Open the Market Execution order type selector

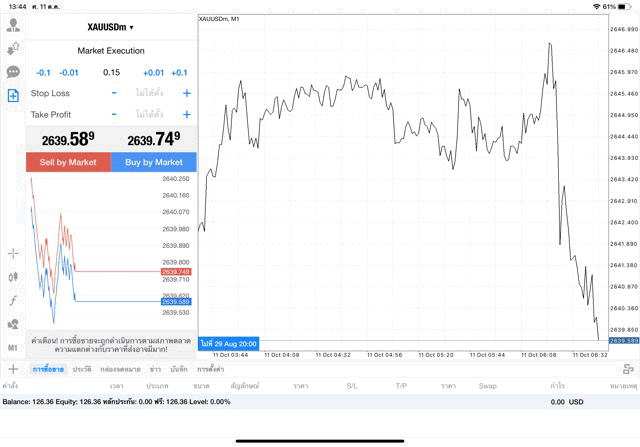coord(111,50)
